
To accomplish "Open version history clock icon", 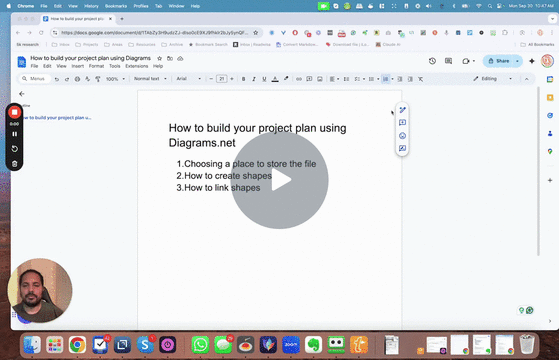I will [x=432, y=61].
